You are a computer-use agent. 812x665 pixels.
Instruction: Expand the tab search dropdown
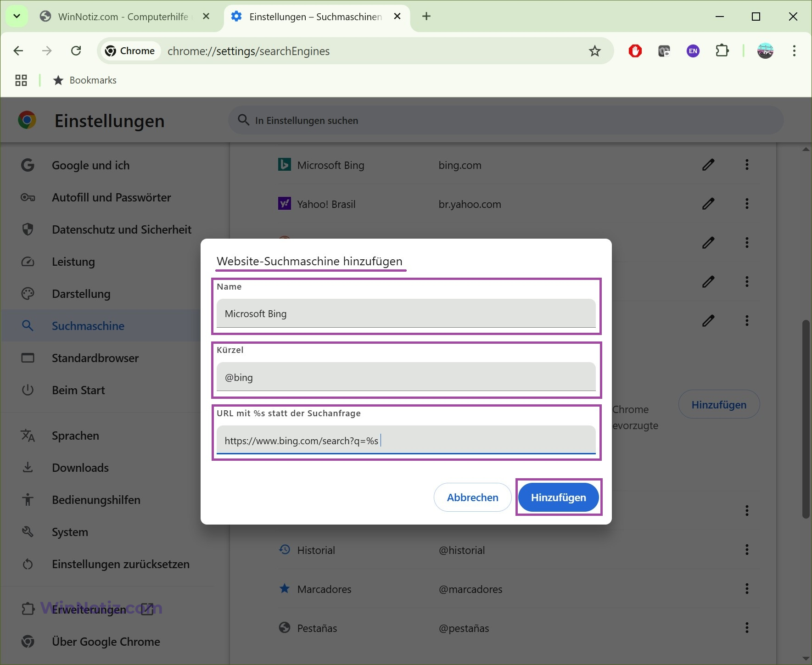17,17
